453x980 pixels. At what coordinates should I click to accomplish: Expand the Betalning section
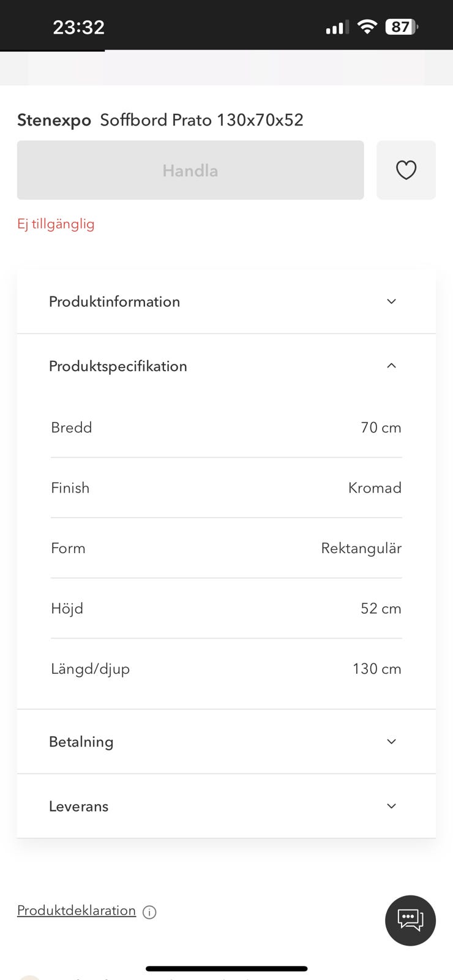[x=226, y=742]
